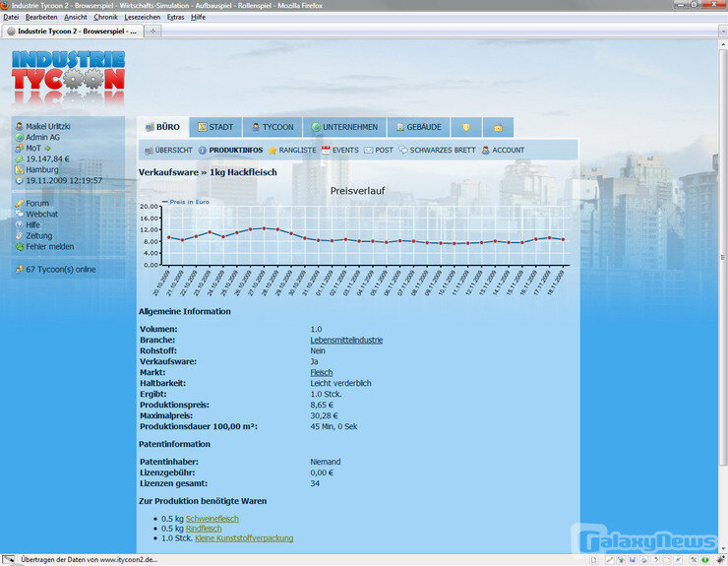Screen dimensions: 728x566
Task: Click the pencil icon beside Forum
Action: click(x=20, y=203)
